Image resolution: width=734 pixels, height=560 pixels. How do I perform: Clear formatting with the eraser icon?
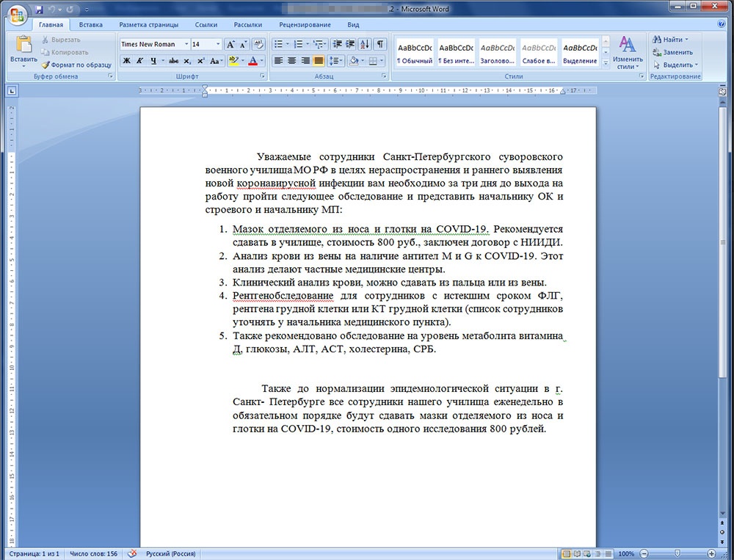(258, 44)
